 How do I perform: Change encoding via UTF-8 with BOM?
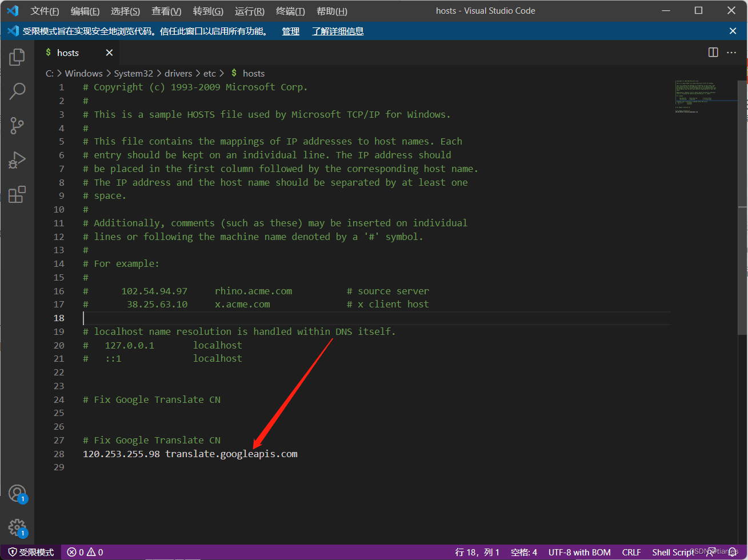click(579, 552)
